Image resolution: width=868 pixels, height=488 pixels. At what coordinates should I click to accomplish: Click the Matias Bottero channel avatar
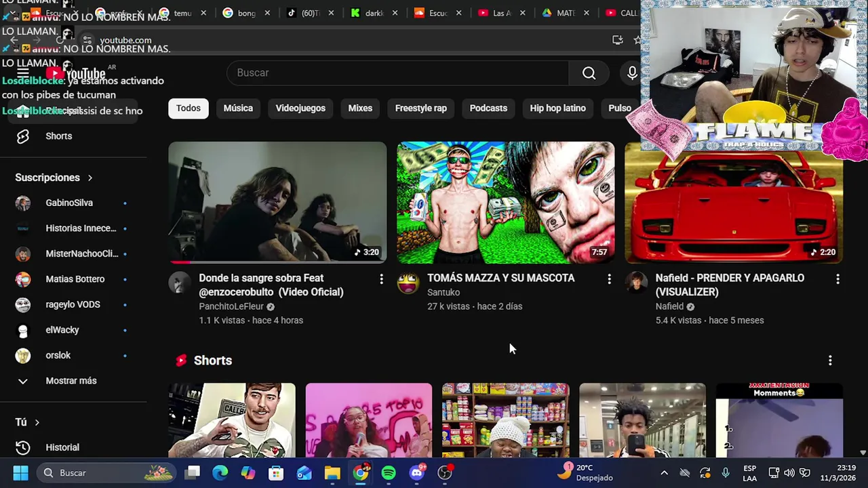[23, 279]
